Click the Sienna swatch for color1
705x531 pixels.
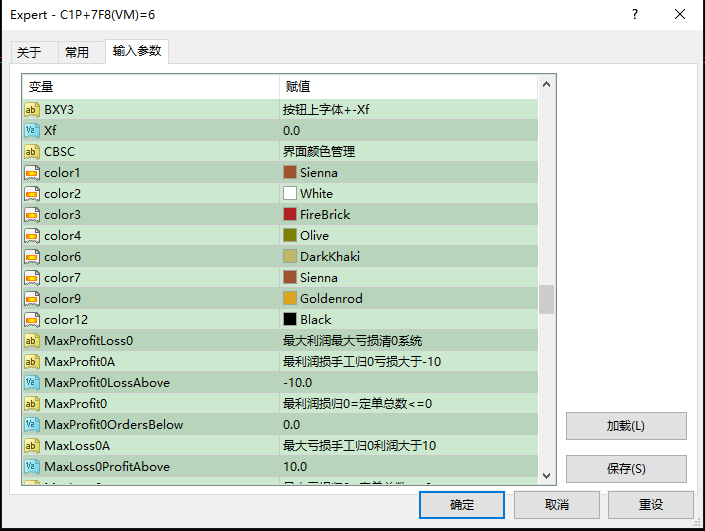(x=290, y=173)
